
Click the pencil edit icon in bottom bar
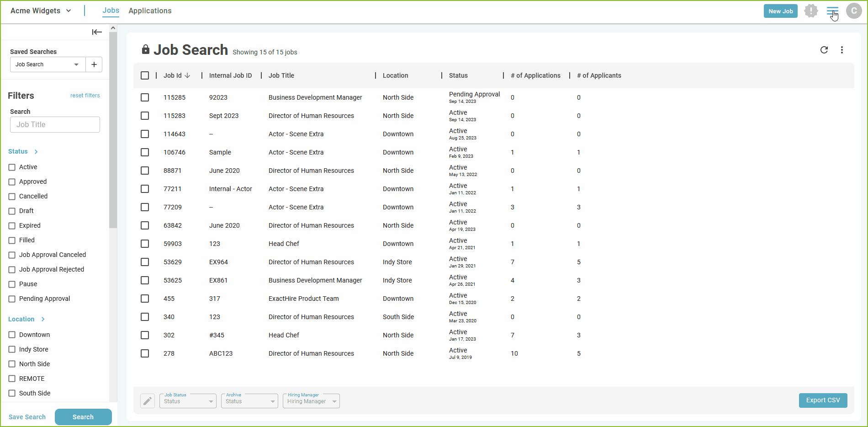[x=147, y=401]
